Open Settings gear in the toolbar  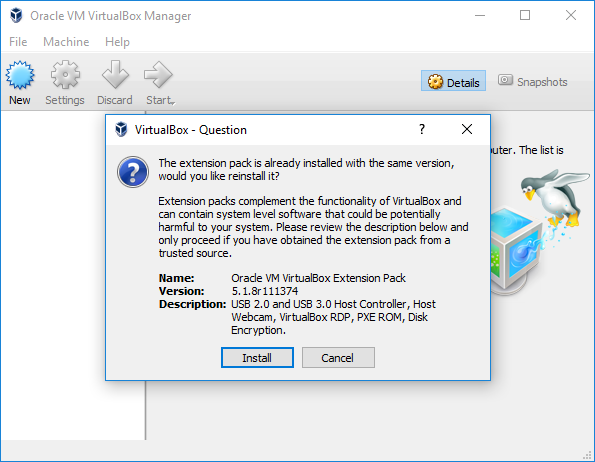[x=65, y=75]
